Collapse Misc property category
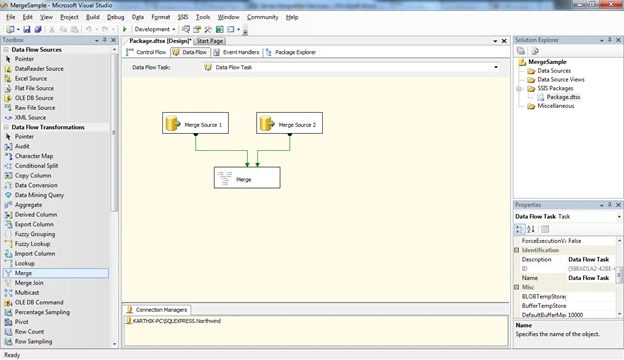The image size is (624, 360). (x=517, y=287)
